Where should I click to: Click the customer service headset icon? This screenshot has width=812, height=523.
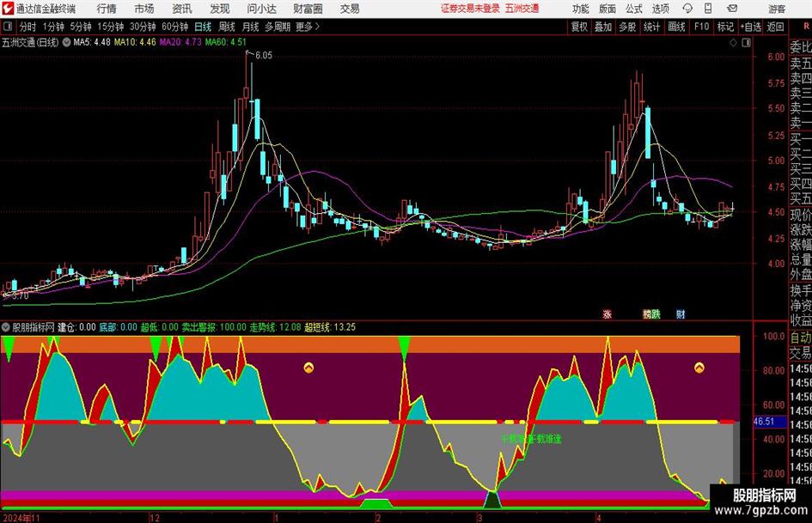tap(687, 9)
